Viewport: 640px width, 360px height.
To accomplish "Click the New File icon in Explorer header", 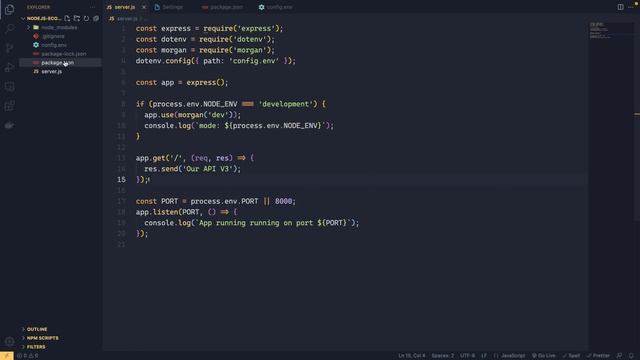I will 67,18.
